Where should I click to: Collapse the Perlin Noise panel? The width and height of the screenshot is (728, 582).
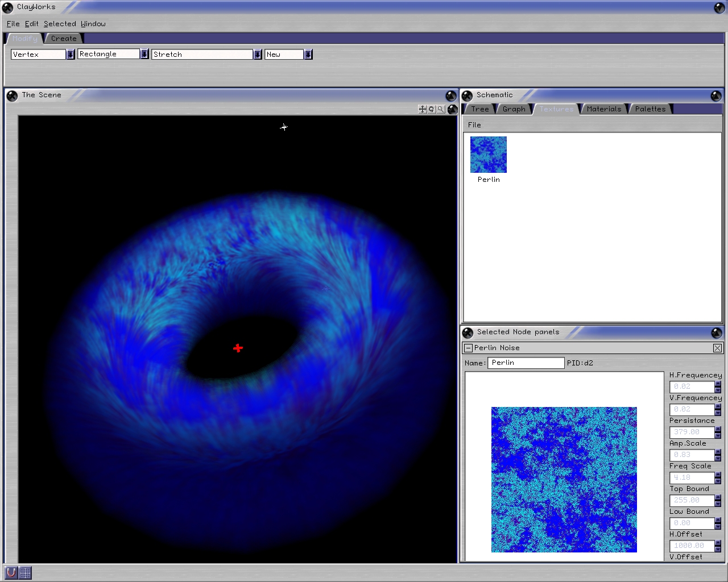pos(468,348)
